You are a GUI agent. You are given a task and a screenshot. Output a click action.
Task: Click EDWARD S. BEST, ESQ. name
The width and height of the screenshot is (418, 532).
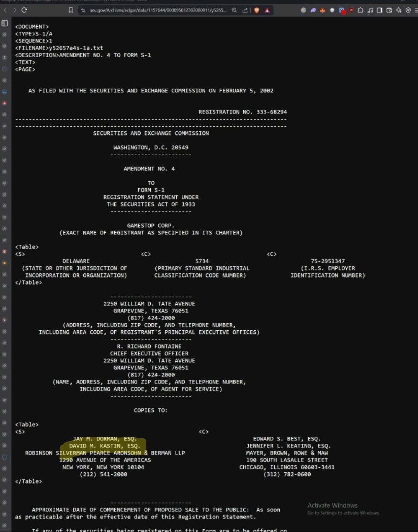[287, 439]
